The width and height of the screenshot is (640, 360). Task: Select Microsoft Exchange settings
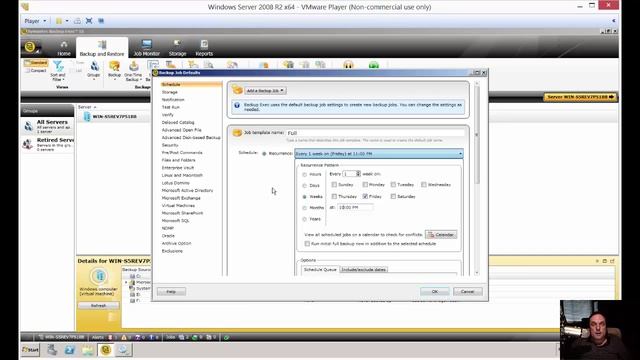tap(181, 198)
